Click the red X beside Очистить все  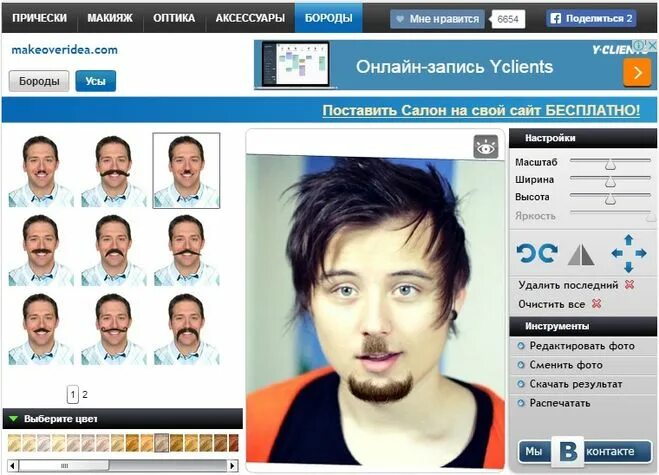click(596, 303)
